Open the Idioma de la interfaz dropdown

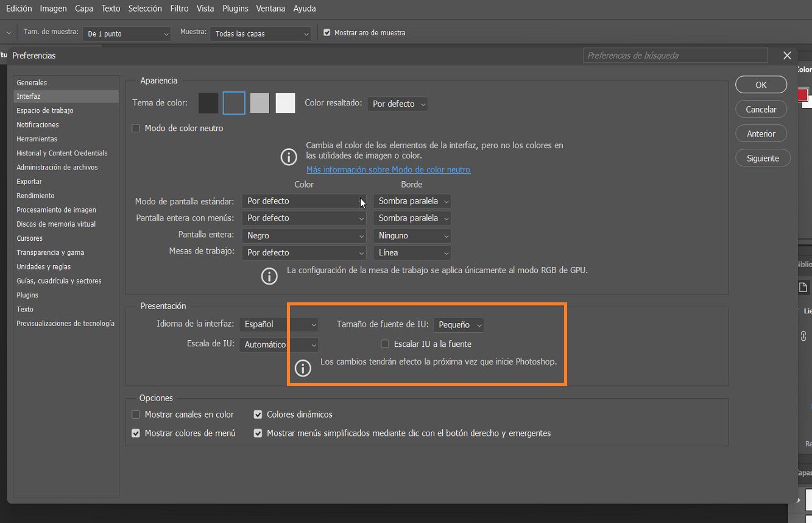coord(278,324)
